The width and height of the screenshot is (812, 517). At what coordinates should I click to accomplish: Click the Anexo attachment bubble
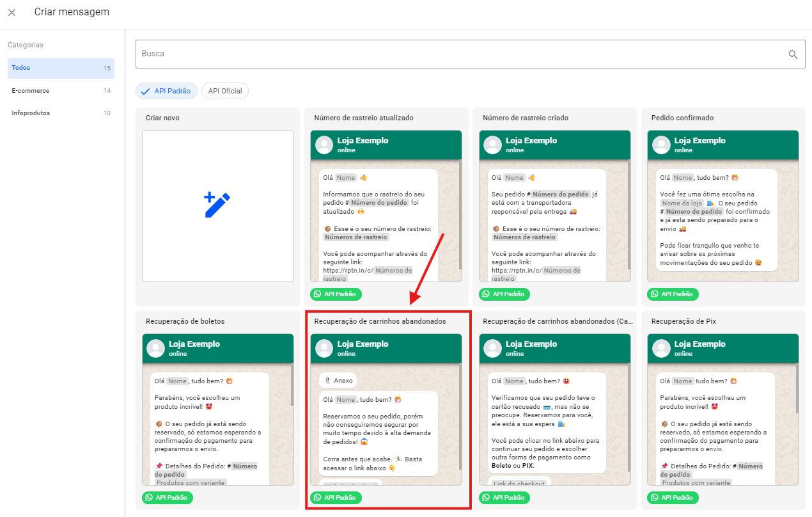click(x=338, y=380)
